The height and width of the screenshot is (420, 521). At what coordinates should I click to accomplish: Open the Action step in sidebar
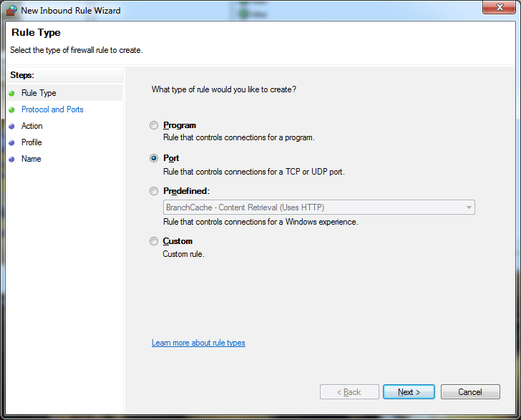pyautogui.click(x=32, y=126)
